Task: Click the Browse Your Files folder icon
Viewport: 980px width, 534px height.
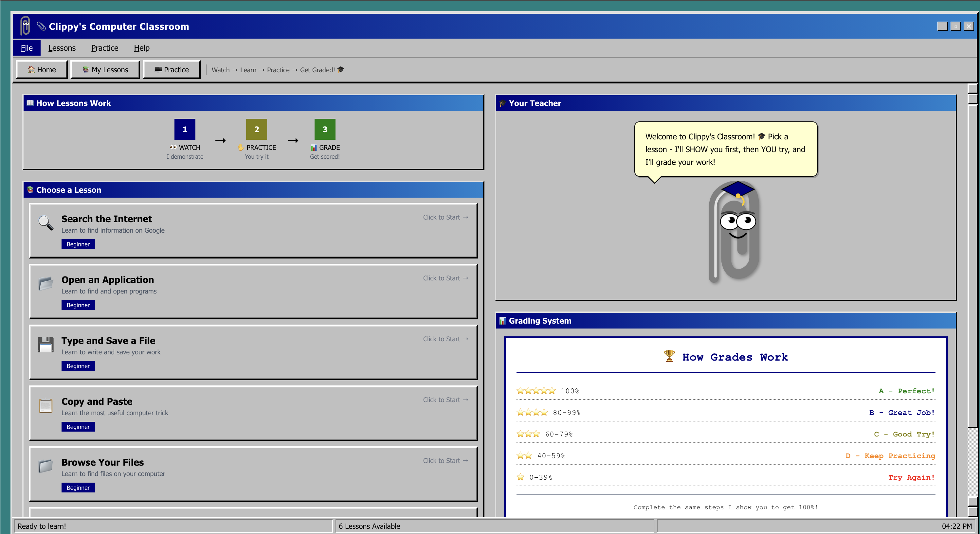Action: click(x=45, y=466)
